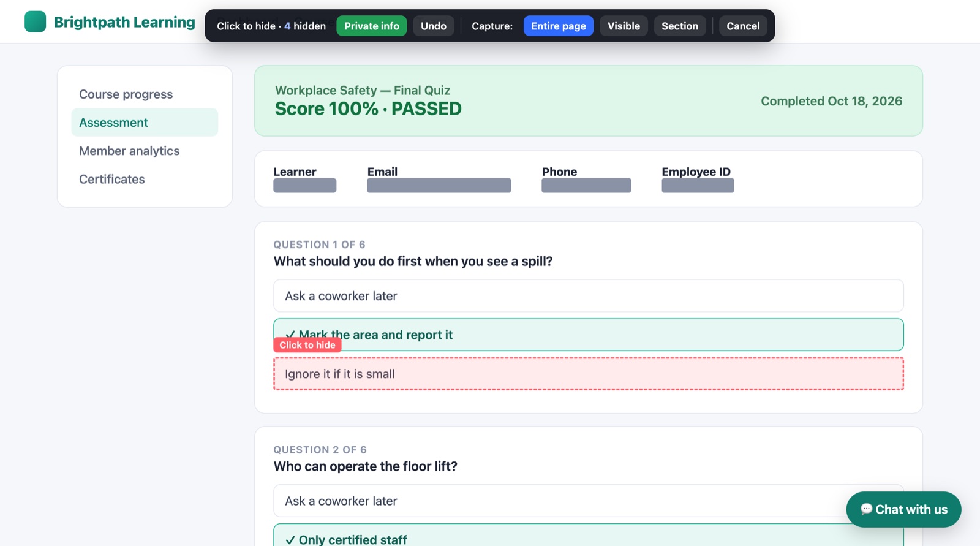Click the redacted Email value
Viewport: 980px width, 546px height.
tap(439, 186)
